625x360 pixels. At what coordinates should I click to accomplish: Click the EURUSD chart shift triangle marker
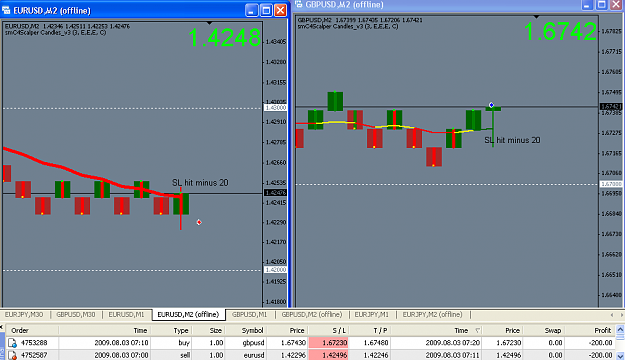pos(209,23)
